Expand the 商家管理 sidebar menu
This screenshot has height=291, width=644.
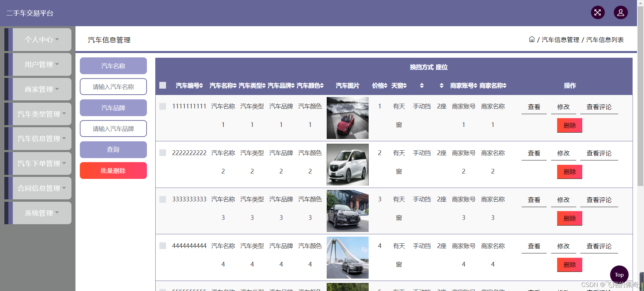(x=42, y=89)
